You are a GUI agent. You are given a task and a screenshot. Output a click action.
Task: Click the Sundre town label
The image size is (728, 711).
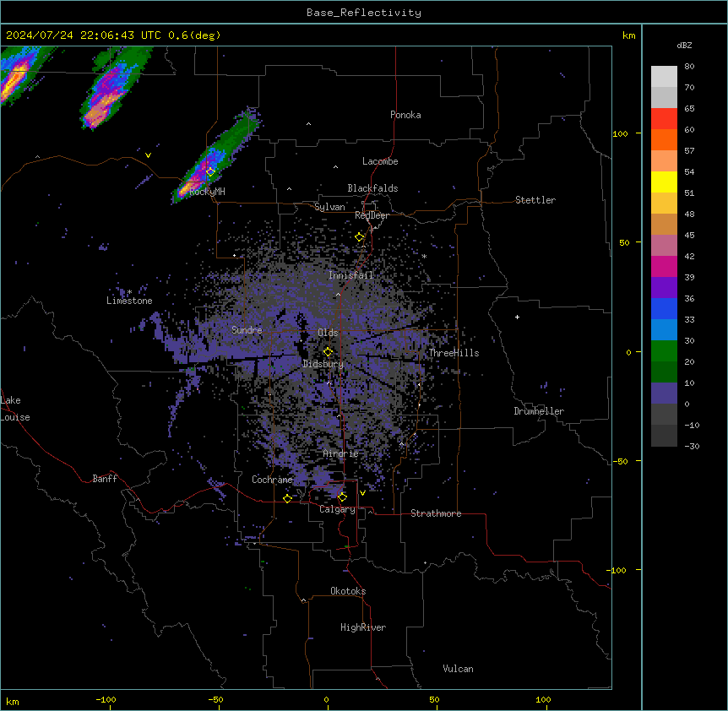[247, 330]
